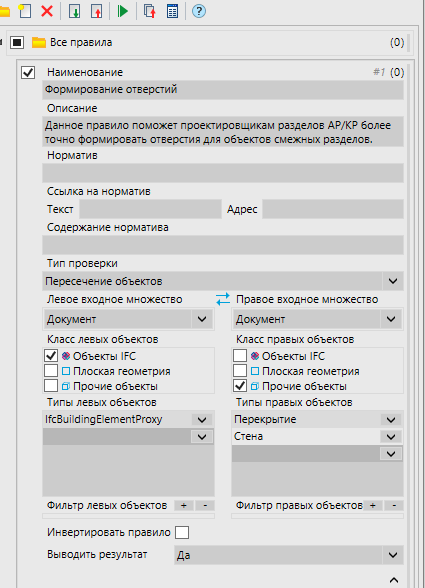Toggle the 'Все правила' tri-state checkbox
This screenshot has height=588, width=425.
17,42
